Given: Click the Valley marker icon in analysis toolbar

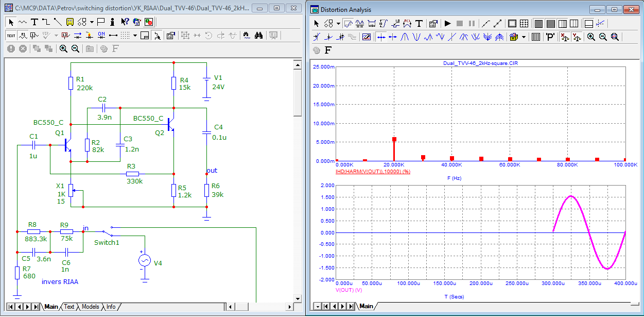Looking at the screenshot, I should pyautogui.click(x=416, y=37).
